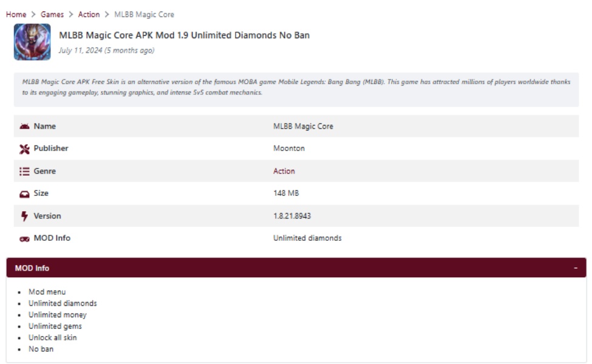This screenshot has width=592, height=364.
Task: Go to Games breadcrumb link
Action: (52, 15)
